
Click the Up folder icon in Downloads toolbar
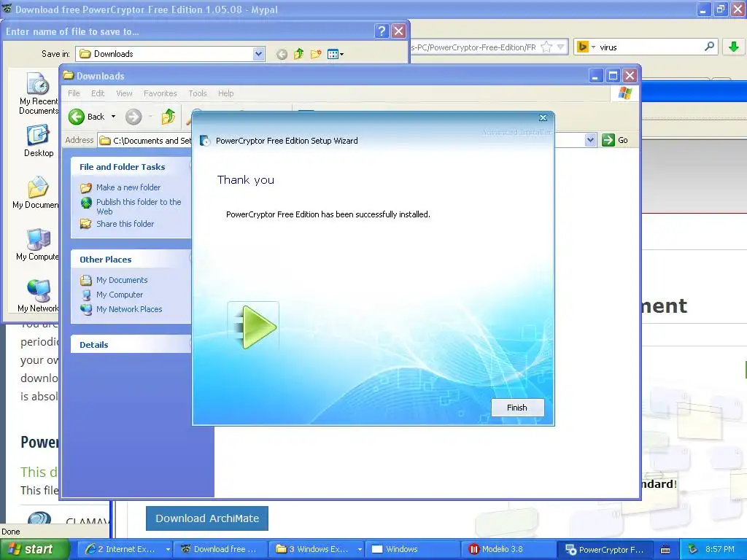click(x=169, y=117)
